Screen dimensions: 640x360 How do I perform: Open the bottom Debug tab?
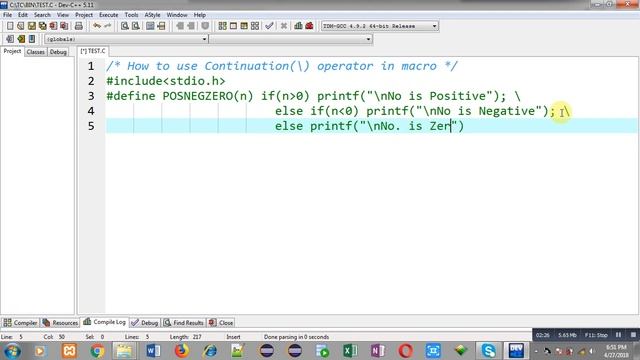[145, 322]
